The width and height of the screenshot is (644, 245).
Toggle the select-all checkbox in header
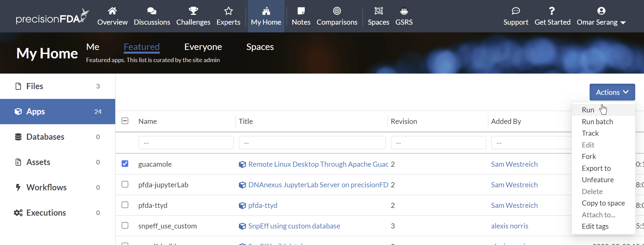pos(125,121)
